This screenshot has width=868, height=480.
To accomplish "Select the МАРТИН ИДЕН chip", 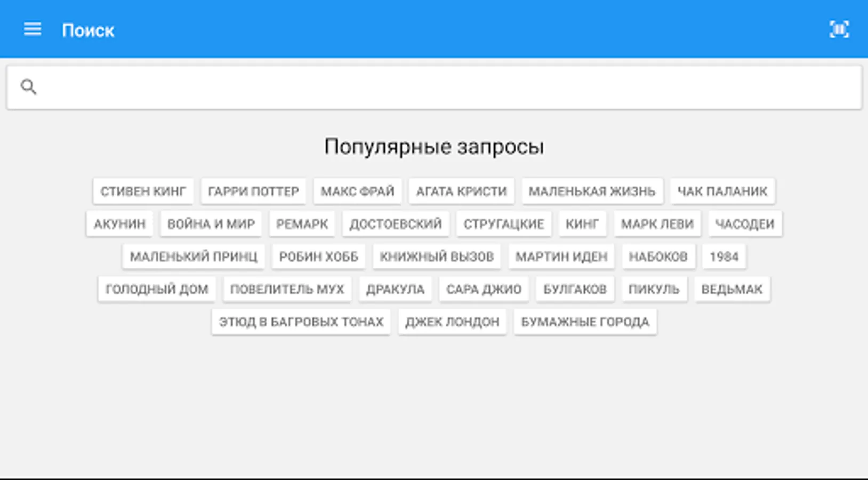I will (x=561, y=257).
